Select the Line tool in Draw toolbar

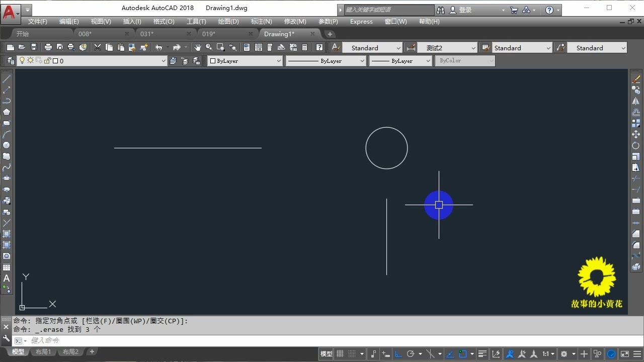coord(7,79)
